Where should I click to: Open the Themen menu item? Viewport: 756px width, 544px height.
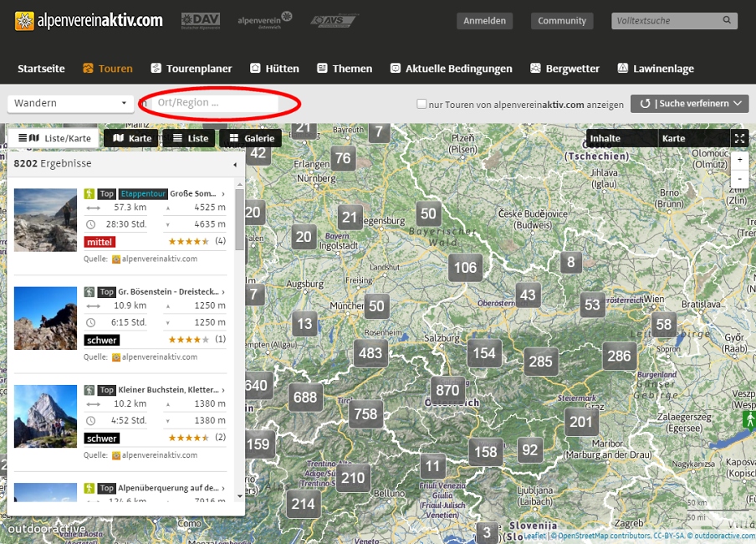(x=345, y=69)
